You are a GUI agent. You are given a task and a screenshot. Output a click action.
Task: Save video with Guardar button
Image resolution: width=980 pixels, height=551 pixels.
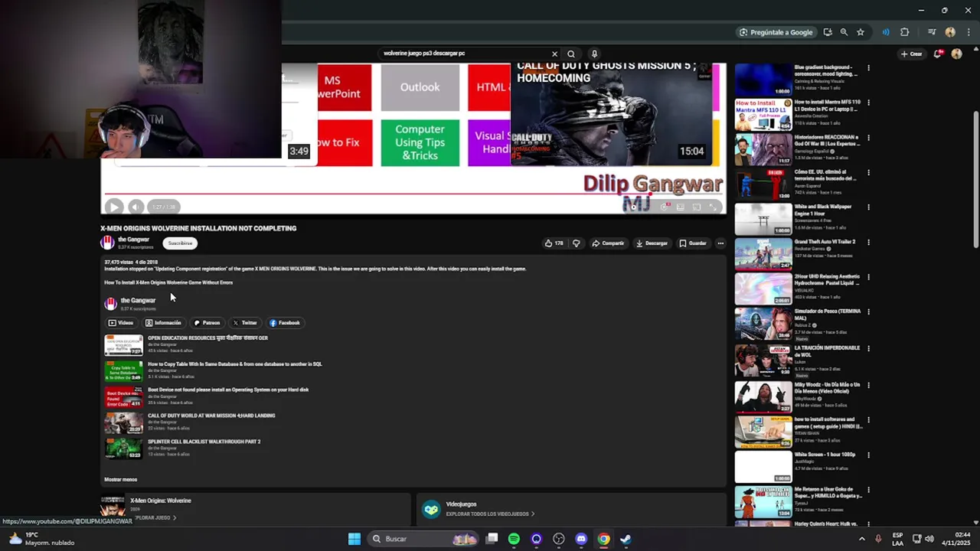point(693,243)
